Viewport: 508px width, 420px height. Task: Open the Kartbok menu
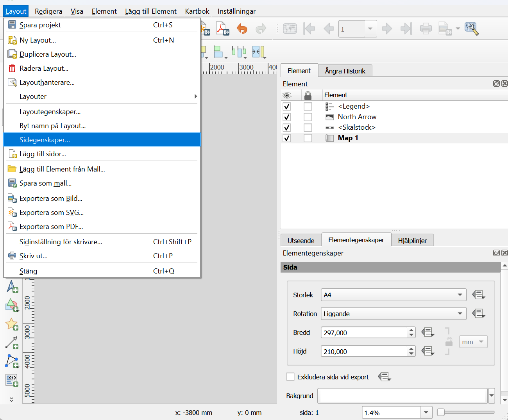(197, 11)
